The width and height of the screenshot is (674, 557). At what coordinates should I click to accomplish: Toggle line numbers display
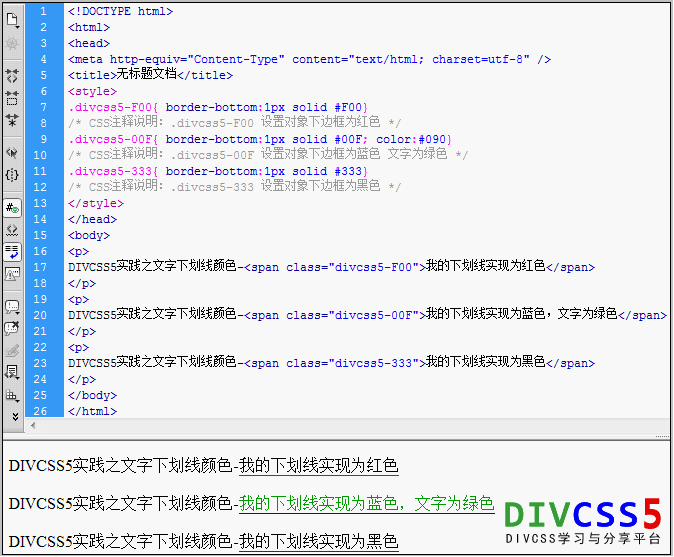(x=12, y=208)
